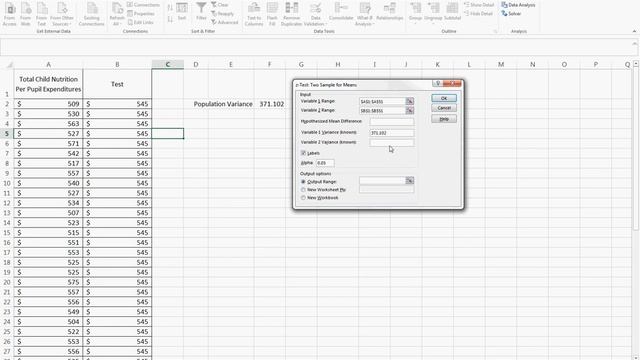The width and height of the screenshot is (640, 360).
Task: Sort A to Z ascending icon
Action: (x=170, y=8)
